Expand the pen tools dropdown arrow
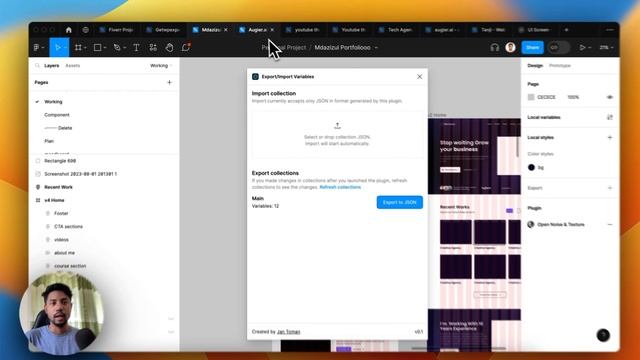The width and height of the screenshot is (640, 360). (x=124, y=48)
